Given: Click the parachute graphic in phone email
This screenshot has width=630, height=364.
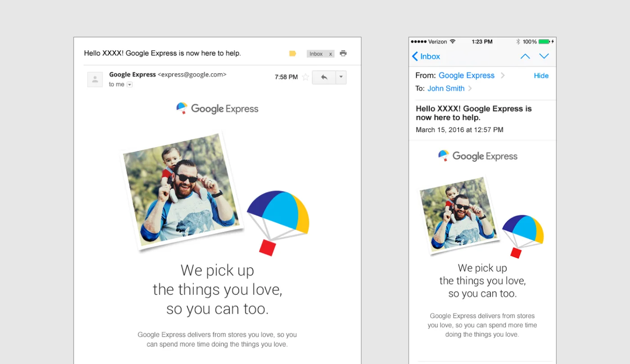Looking at the screenshot, I should pos(523,236).
